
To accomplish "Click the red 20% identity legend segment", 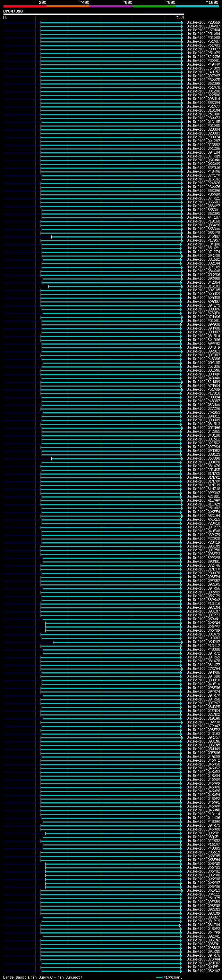I will pos(25,7).
